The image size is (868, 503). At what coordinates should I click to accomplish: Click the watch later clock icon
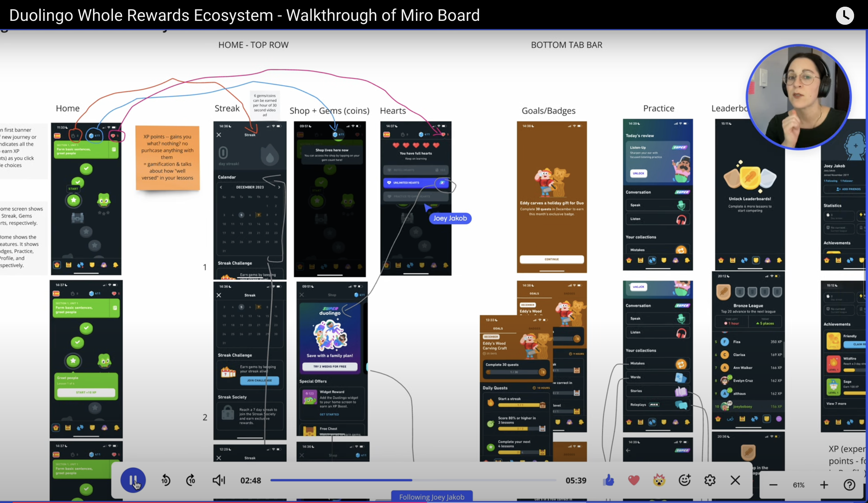tap(844, 15)
